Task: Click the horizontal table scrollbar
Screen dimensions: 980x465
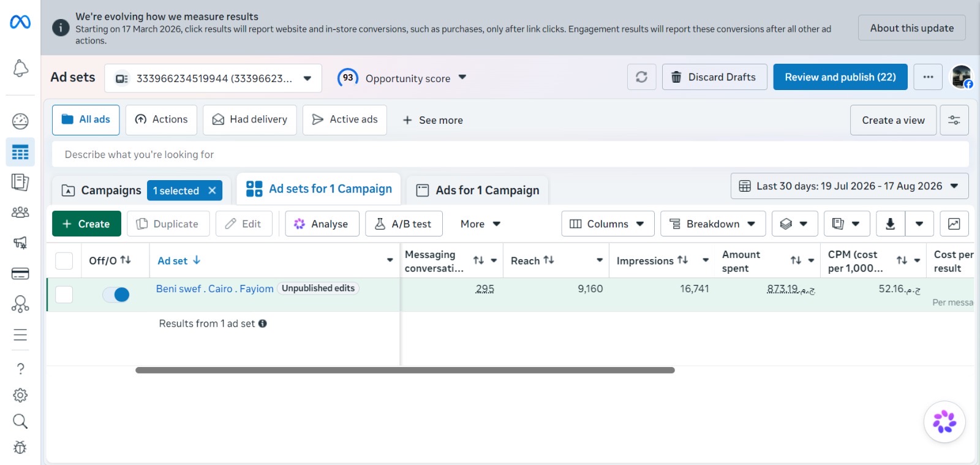Action: pyautogui.click(x=405, y=370)
